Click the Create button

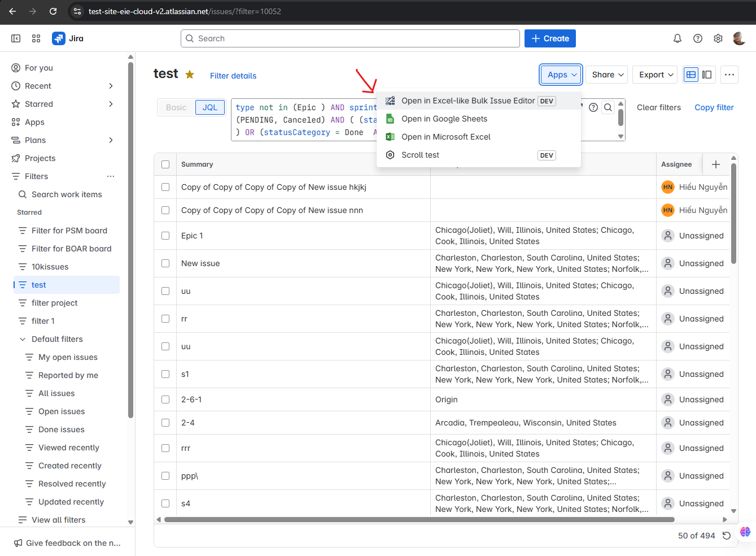pyautogui.click(x=550, y=38)
